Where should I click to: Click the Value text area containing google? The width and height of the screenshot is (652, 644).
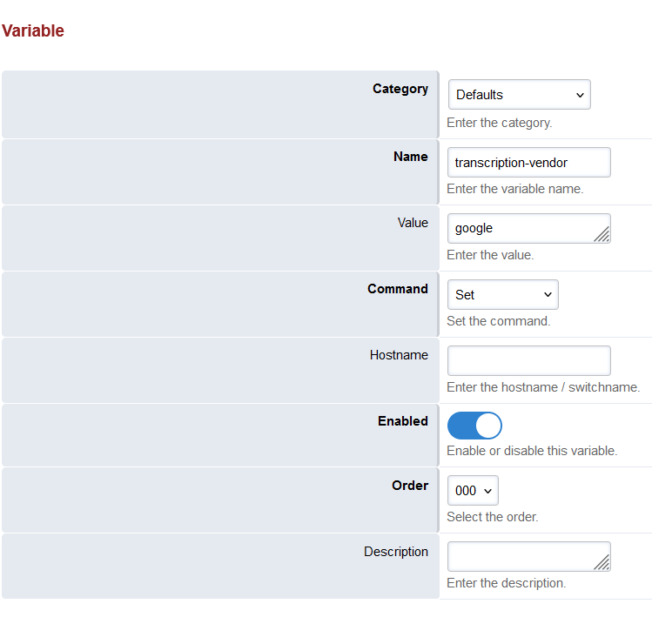click(522, 228)
